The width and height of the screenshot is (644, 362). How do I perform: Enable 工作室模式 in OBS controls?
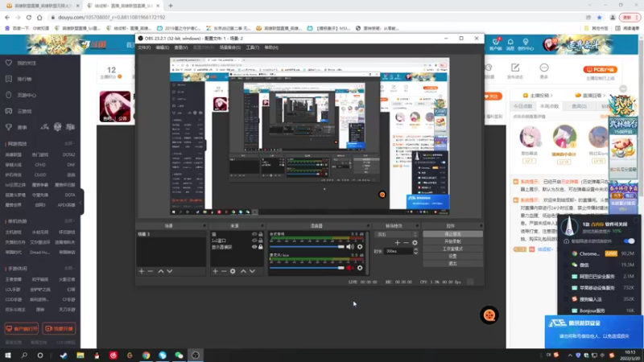pyautogui.click(x=452, y=249)
